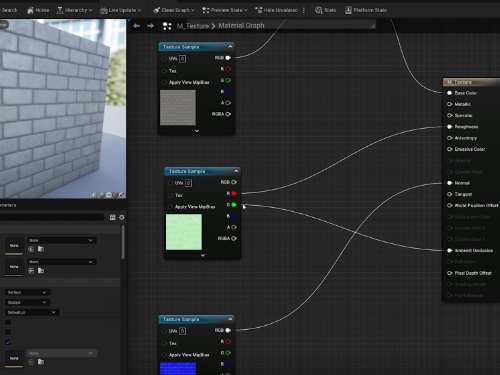Open the first None asset dropdown
500x375 pixels.
[x=61, y=240]
